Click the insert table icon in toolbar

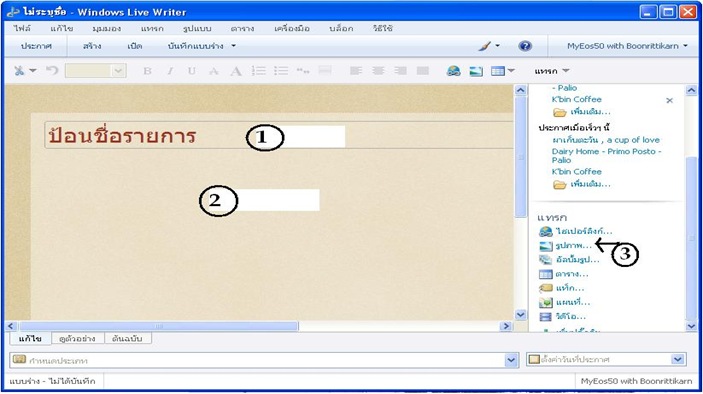coord(498,71)
